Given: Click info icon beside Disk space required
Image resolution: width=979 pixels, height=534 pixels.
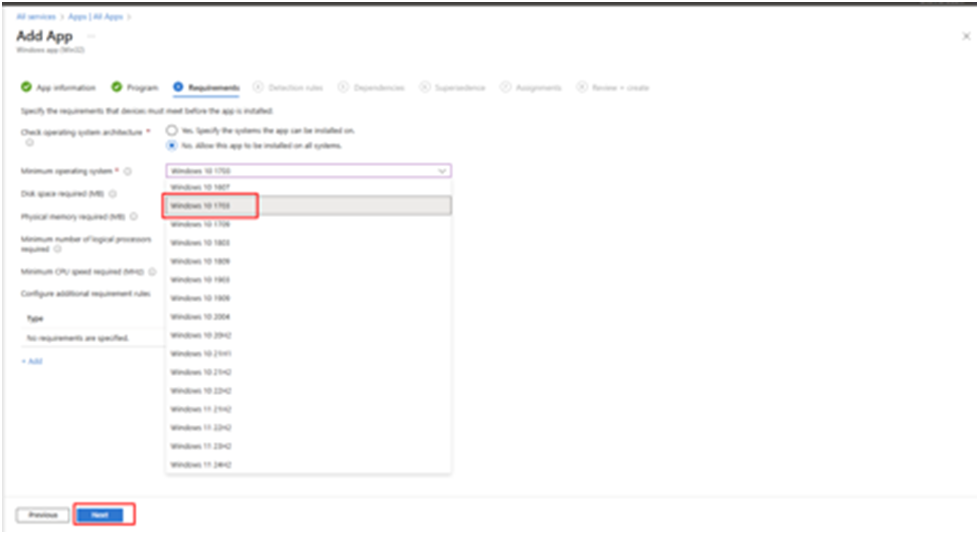Looking at the screenshot, I should pos(113,194).
